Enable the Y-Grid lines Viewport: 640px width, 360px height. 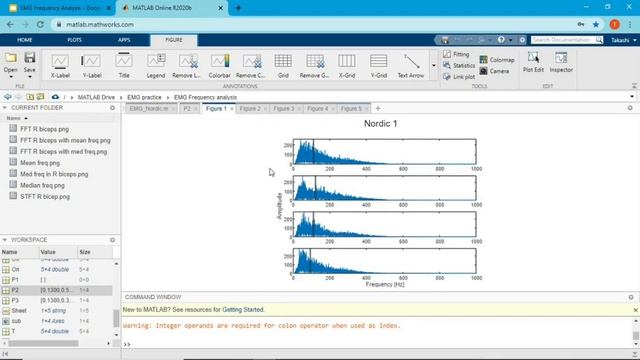tap(378, 66)
